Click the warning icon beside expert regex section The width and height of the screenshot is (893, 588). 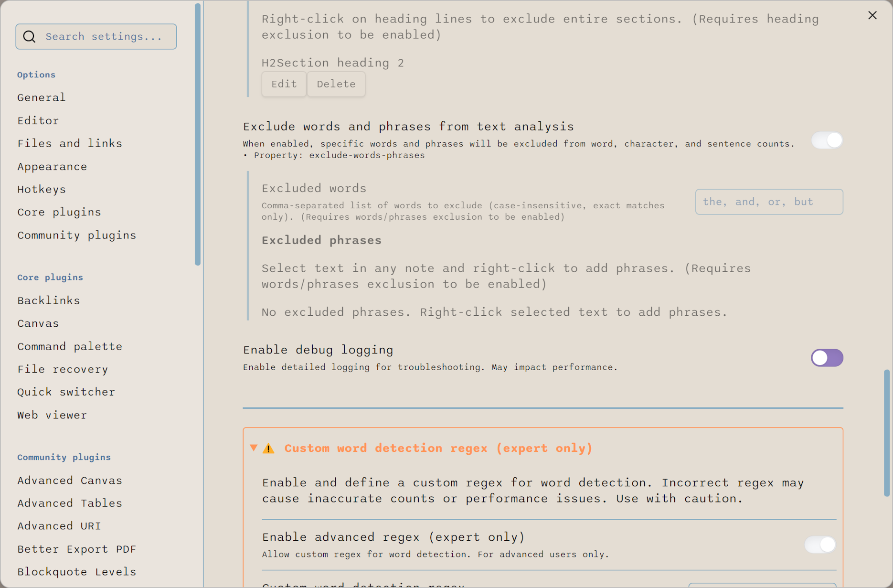point(269,448)
